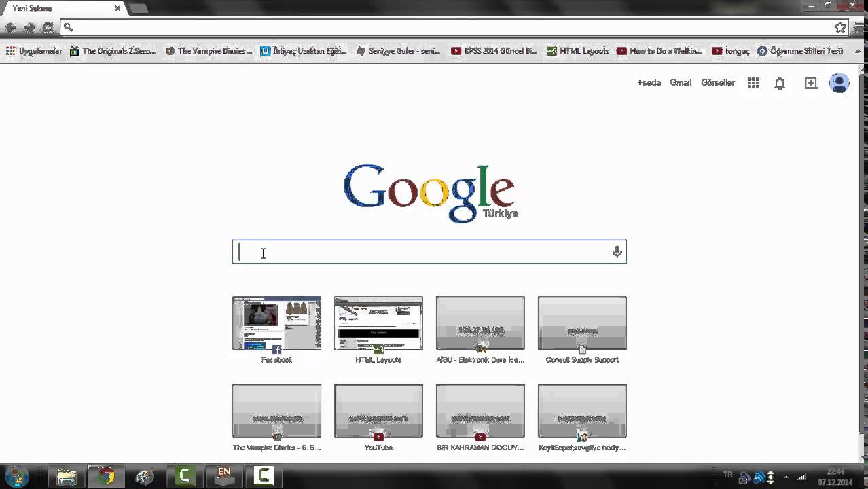Close the Yeni Sekme tab
This screenshot has height=489, width=868.
click(x=117, y=8)
